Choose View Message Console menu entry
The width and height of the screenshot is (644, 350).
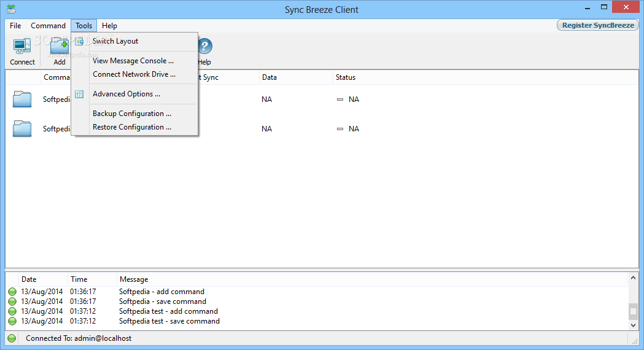pos(133,61)
